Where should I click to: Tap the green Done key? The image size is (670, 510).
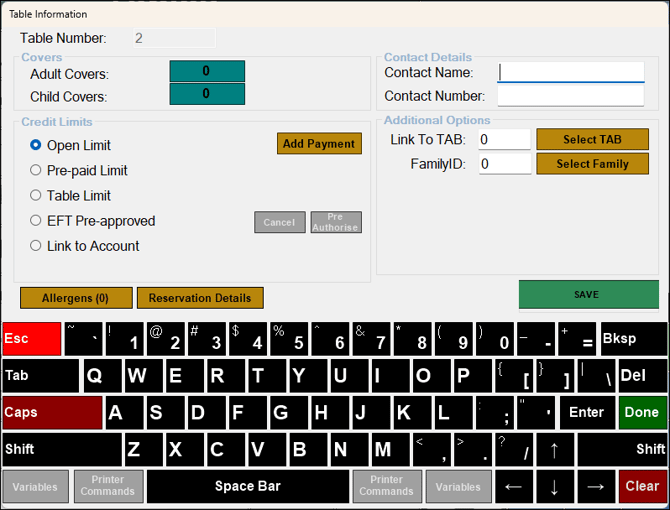point(643,413)
